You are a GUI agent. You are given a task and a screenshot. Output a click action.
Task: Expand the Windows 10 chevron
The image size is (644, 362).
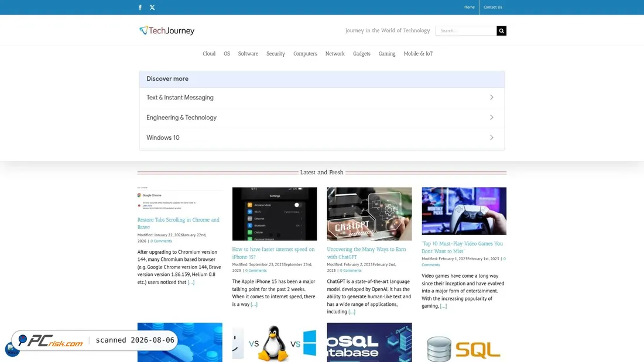pos(492,137)
